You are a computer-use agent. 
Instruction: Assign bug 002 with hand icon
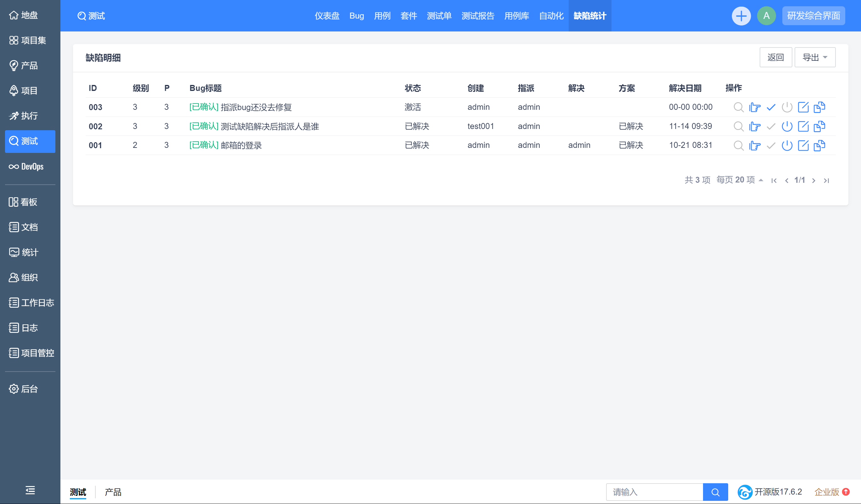754,126
